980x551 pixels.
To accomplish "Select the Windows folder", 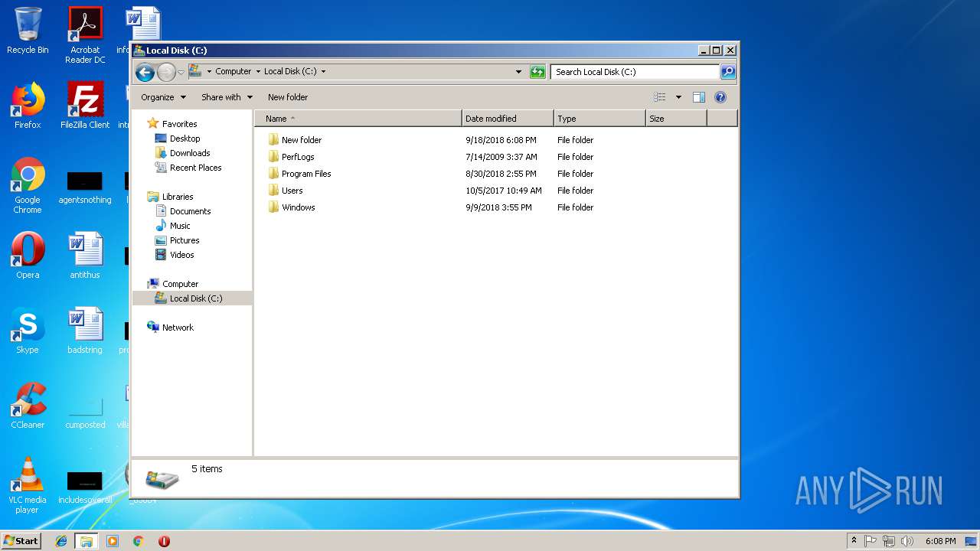I will point(298,207).
